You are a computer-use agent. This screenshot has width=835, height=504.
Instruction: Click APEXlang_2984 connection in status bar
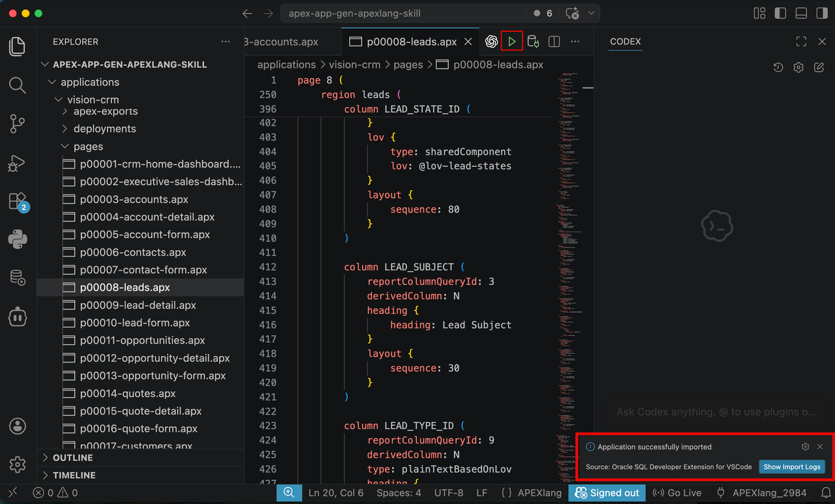761,493
